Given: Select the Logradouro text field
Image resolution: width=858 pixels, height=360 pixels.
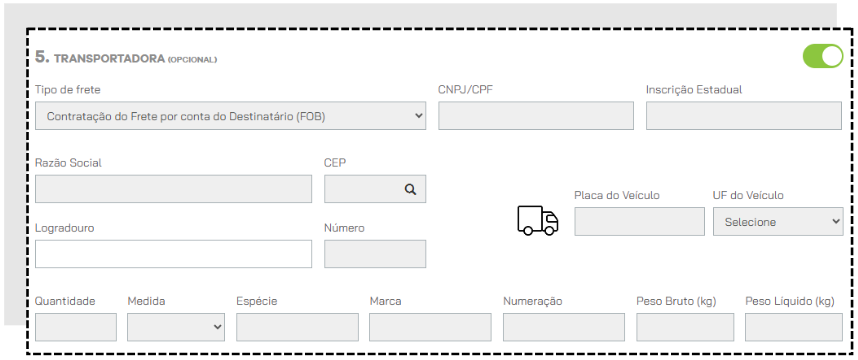Looking at the screenshot, I should 173,254.
